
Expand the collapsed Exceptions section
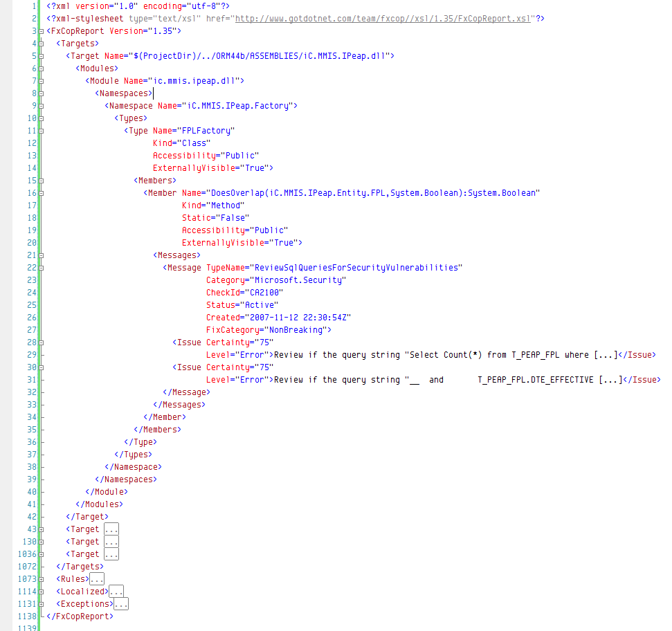(x=41, y=604)
